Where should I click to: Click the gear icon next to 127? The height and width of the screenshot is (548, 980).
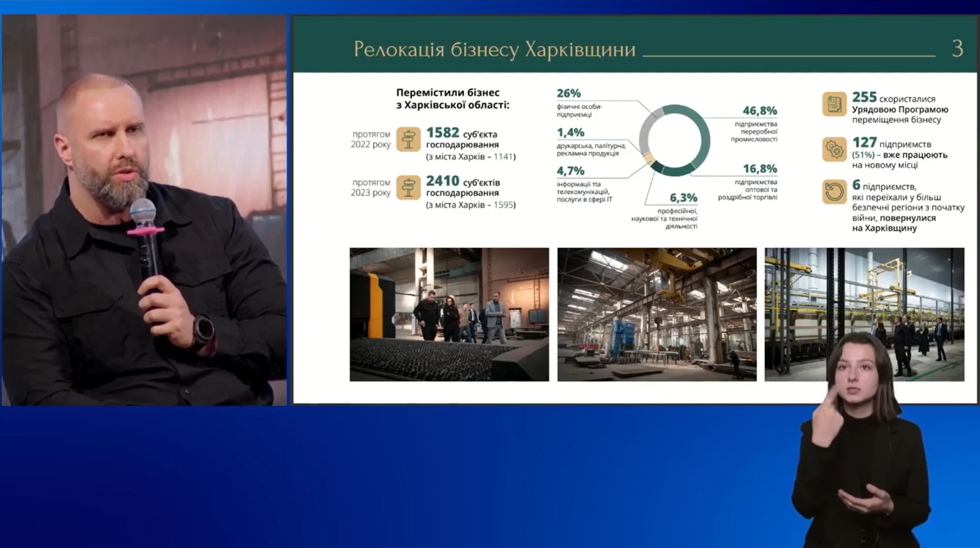(834, 149)
